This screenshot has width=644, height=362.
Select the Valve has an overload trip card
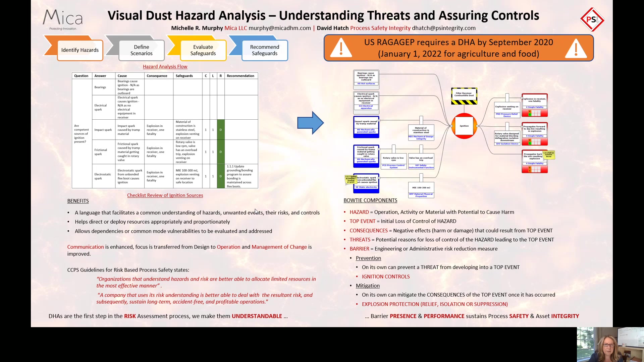421,161
